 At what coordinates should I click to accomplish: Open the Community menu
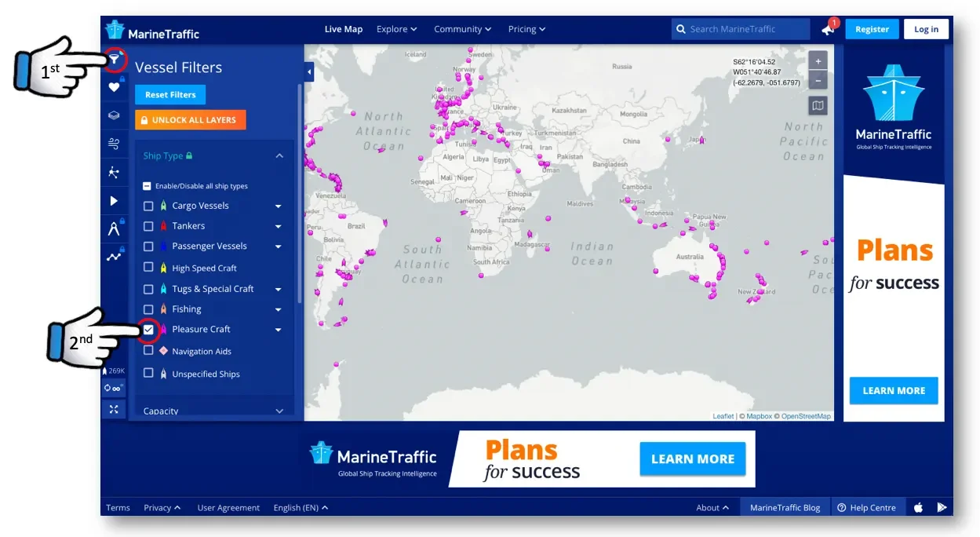[463, 29]
